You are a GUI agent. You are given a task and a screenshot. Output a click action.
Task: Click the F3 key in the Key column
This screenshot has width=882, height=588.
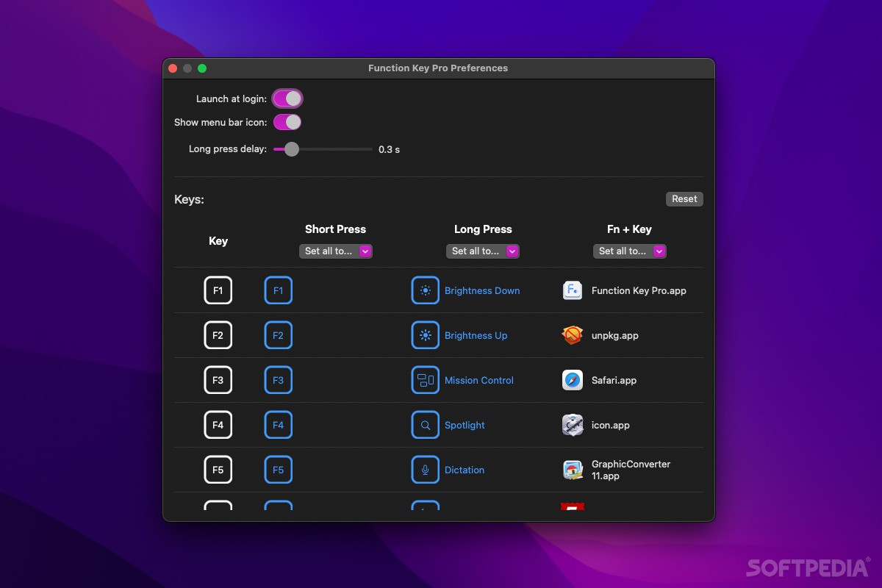(x=218, y=380)
